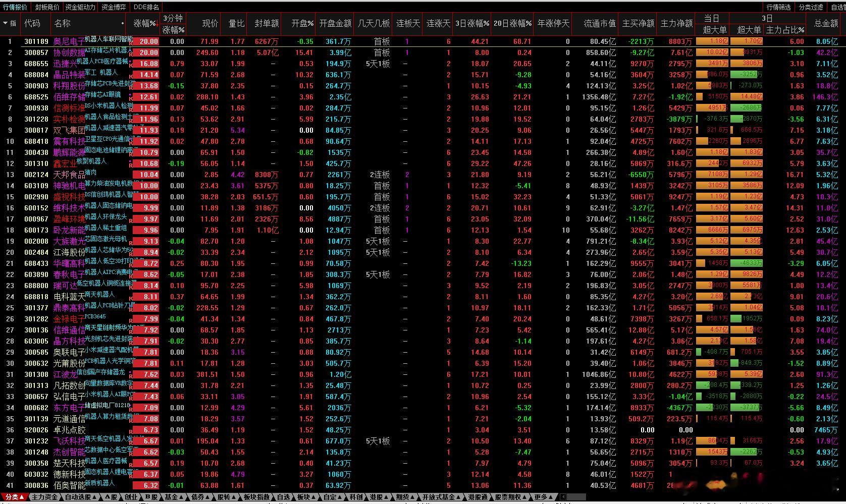Image resolution: width=846 pixels, height=504 pixels.
Task: Expand the 自定 bottom menu
Action: (333, 497)
